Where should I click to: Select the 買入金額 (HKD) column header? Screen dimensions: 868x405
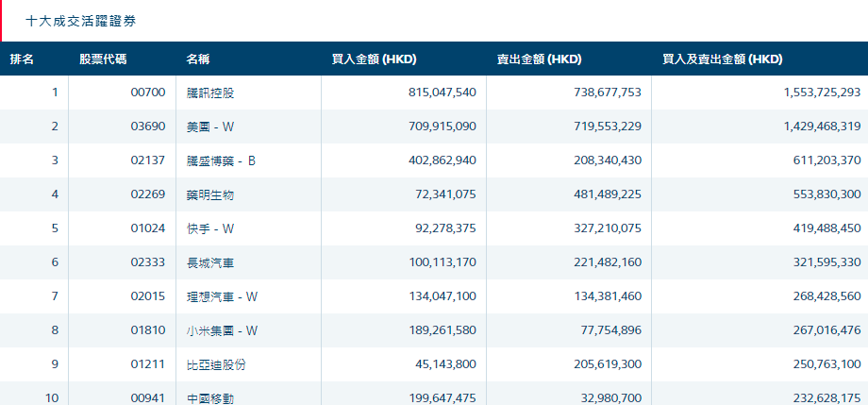pos(374,59)
